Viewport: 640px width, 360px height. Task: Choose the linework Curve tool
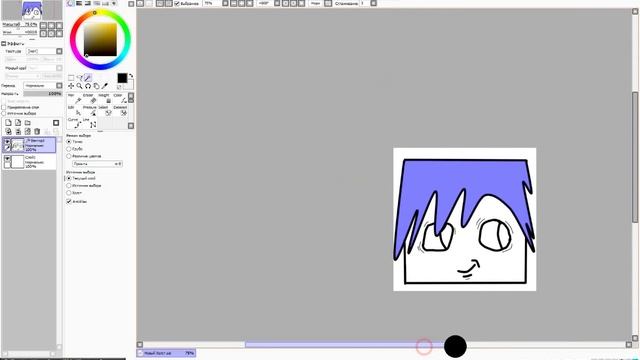(x=74, y=123)
